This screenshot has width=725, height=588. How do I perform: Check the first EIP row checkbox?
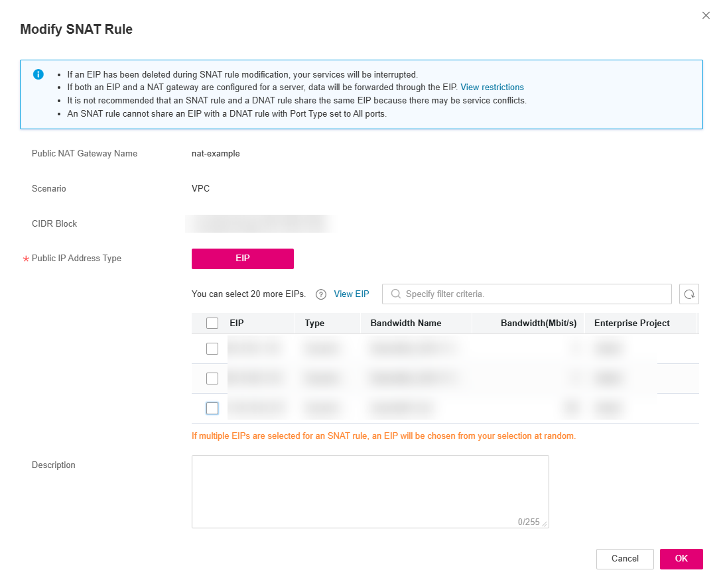tap(212, 349)
